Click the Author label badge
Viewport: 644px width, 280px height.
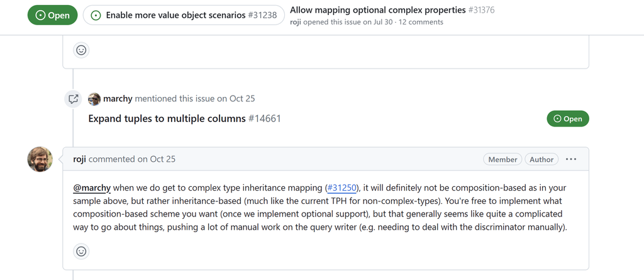tap(541, 160)
